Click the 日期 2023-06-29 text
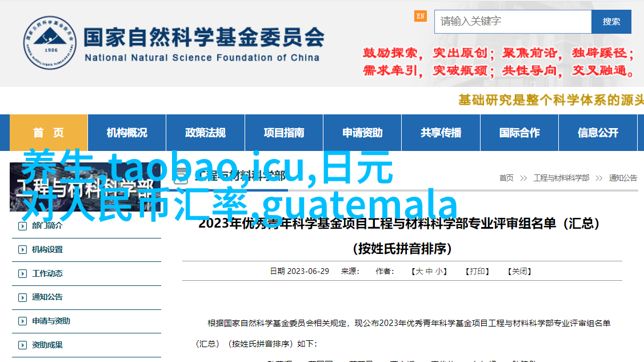The width and height of the screenshot is (644, 362). [x=299, y=271]
